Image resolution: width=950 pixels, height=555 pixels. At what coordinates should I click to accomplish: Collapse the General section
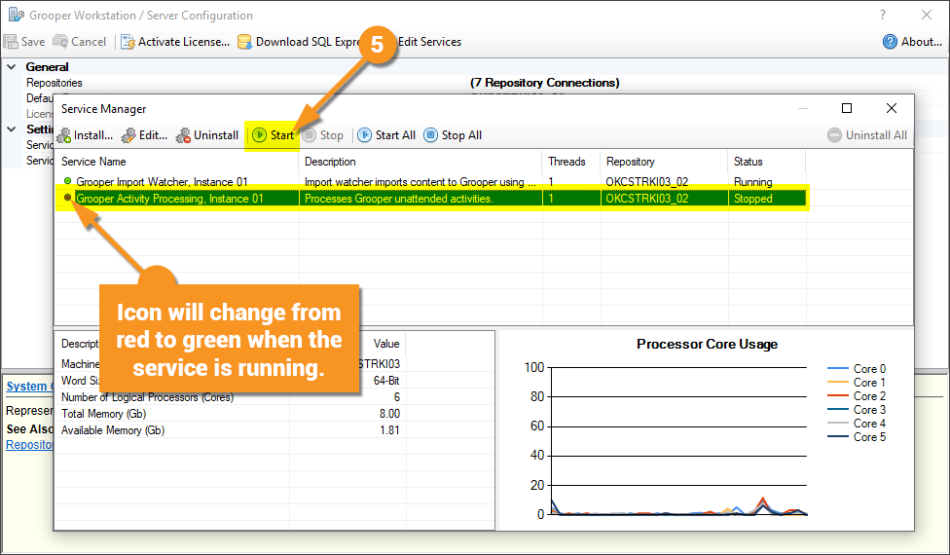tap(12, 67)
